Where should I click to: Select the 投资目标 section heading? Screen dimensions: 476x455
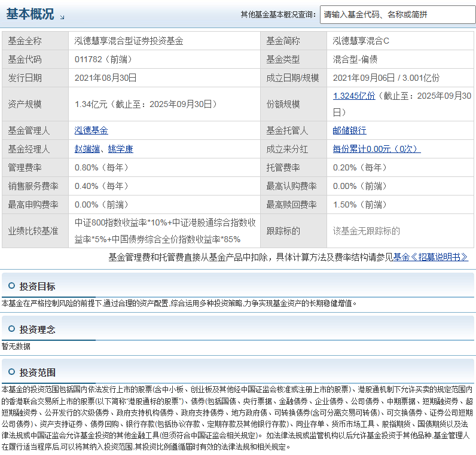(x=37, y=286)
